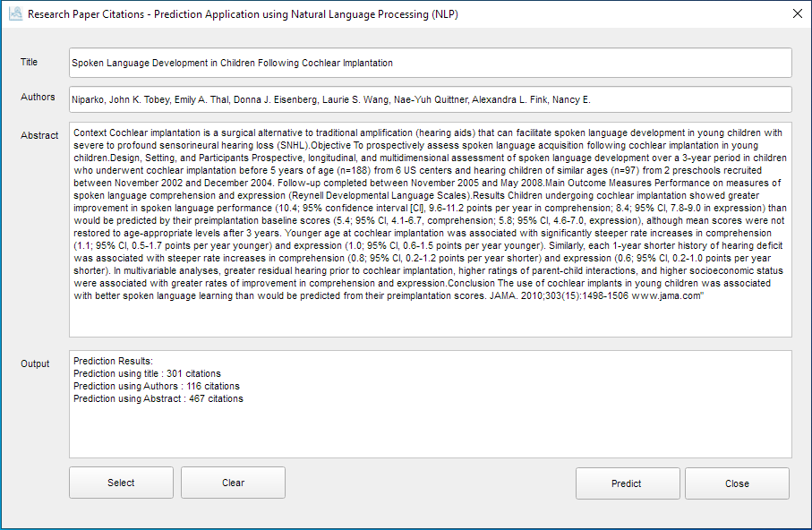
Task: Focus the Authors input field
Action: point(430,99)
